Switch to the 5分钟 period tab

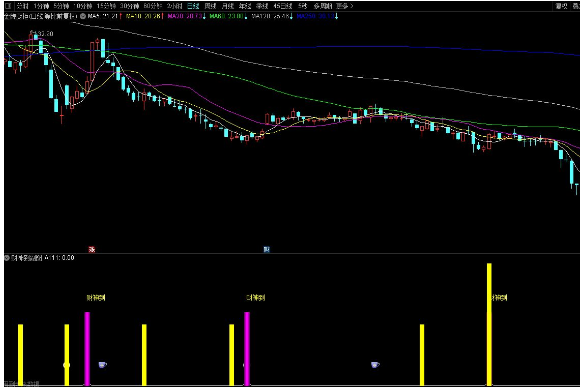click(x=61, y=6)
